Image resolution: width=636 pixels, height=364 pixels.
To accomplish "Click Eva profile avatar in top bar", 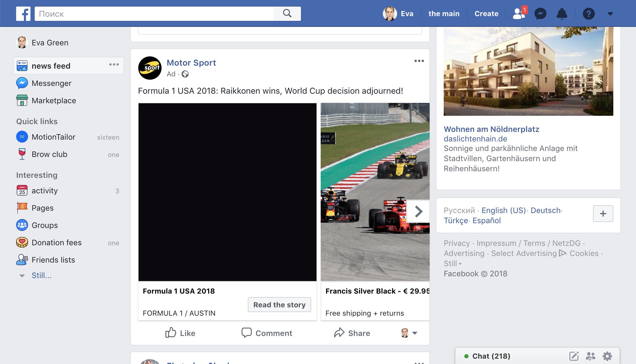I will [390, 13].
